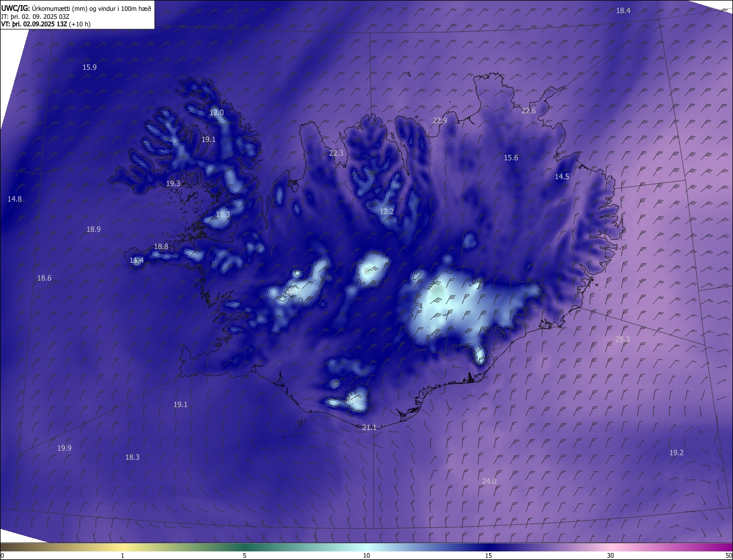The width and height of the screenshot is (733, 560).
Task: Click the 50 tick label on colour scale
Action: (728, 555)
